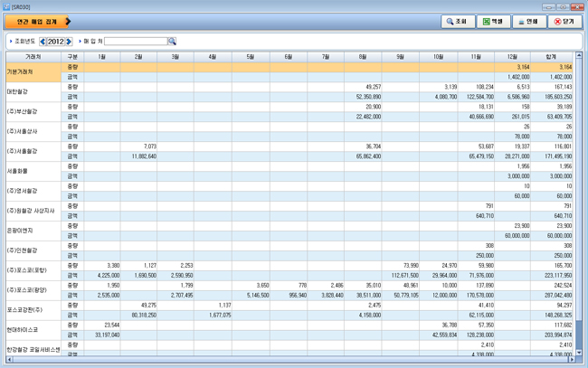Click the 합계 total column header
588x368 pixels.
[x=551, y=57]
